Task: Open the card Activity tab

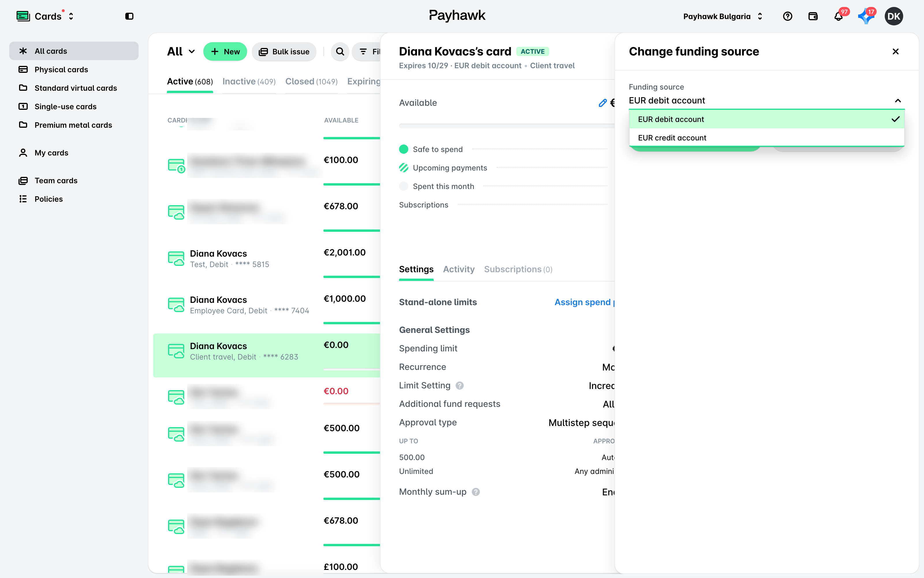Action: point(459,269)
